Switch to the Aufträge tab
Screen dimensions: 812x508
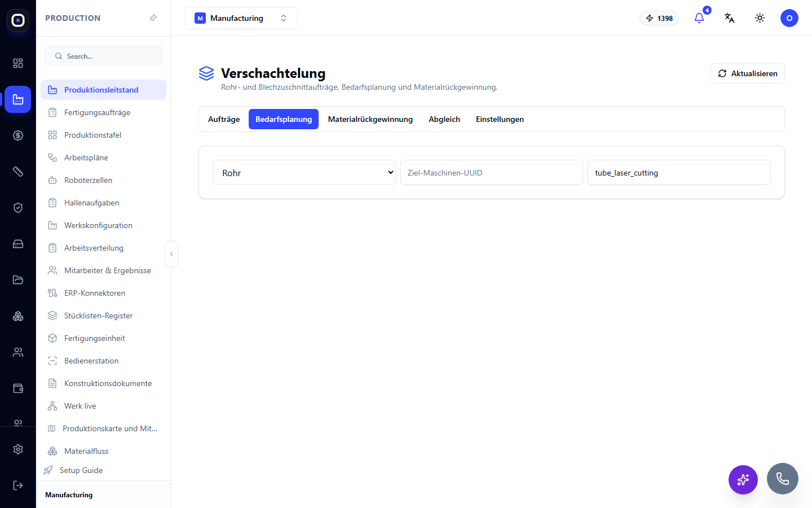pos(224,119)
